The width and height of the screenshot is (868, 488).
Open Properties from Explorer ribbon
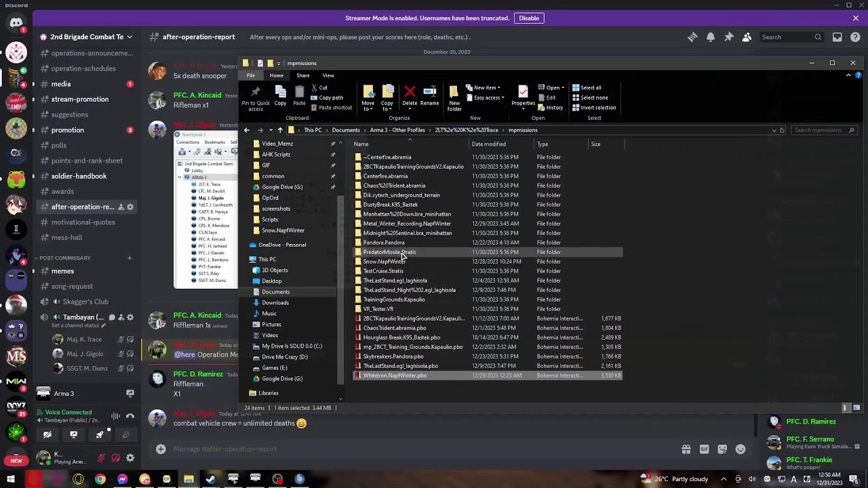523,96
